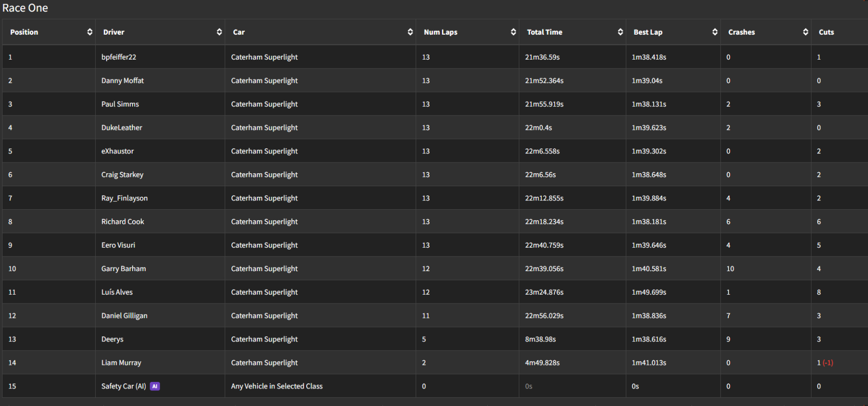
Task: Select driver name Daniel Gilligan
Action: [124, 316]
